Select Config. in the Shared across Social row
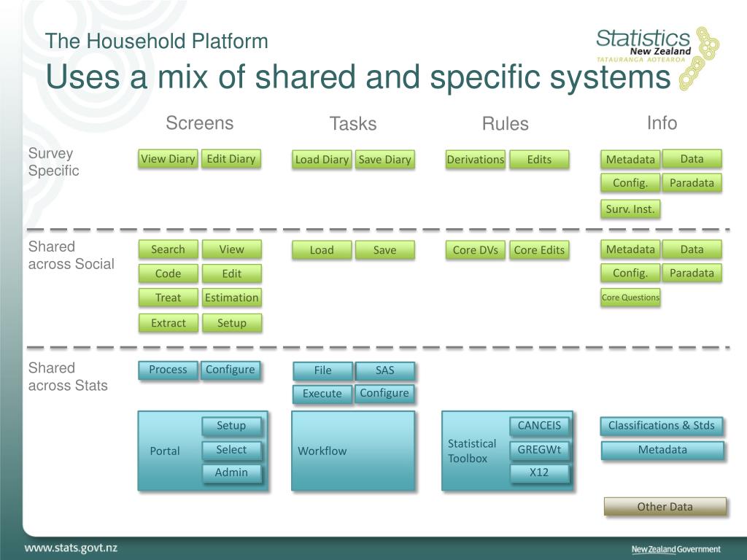The height and width of the screenshot is (560, 747). pyautogui.click(x=630, y=273)
